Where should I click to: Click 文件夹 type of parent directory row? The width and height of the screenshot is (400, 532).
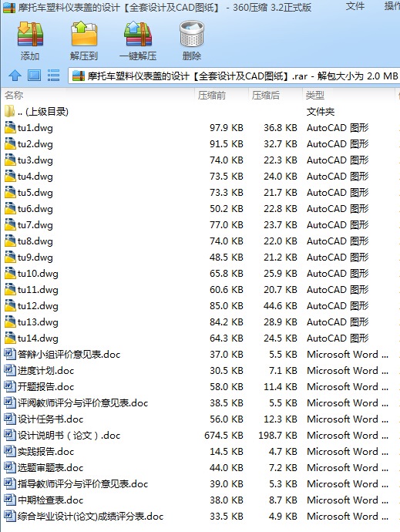coord(321,111)
